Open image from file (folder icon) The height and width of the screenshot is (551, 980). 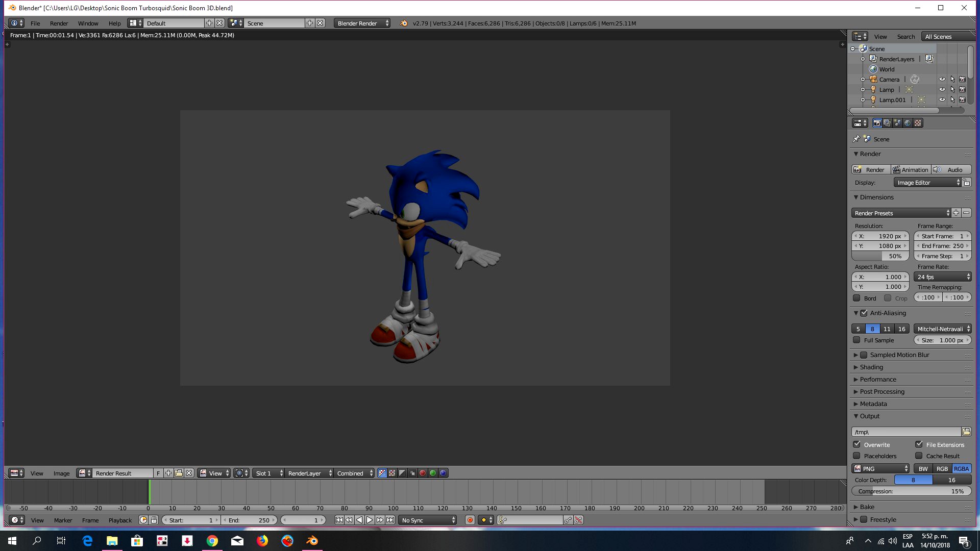[179, 473]
